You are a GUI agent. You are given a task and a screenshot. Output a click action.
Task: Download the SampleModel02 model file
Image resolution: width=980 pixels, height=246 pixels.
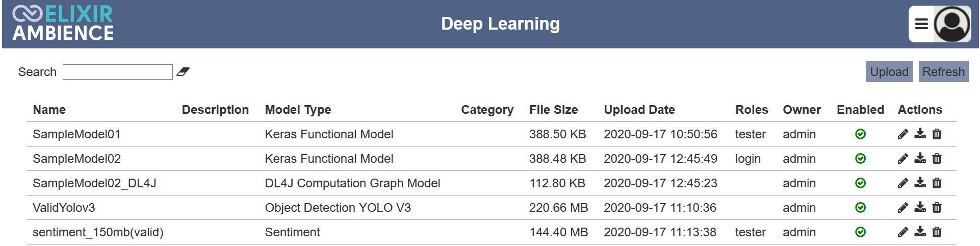pyautogui.click(x=920, y=158)
